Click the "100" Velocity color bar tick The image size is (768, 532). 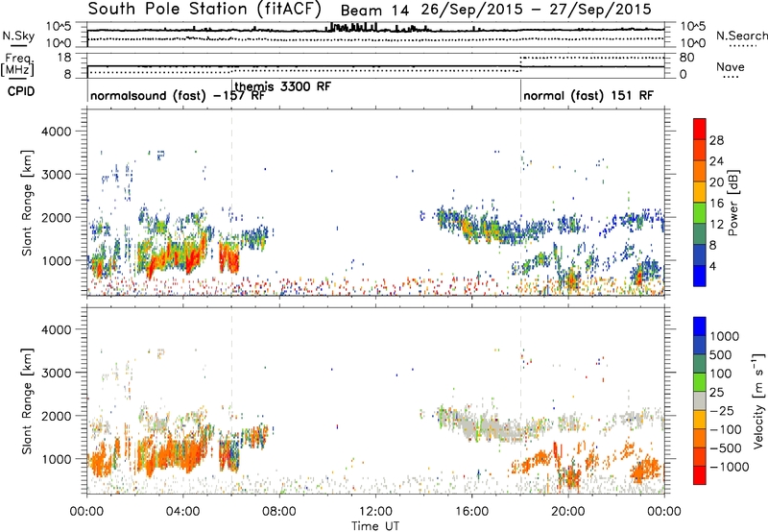click(x=723, y=374)
